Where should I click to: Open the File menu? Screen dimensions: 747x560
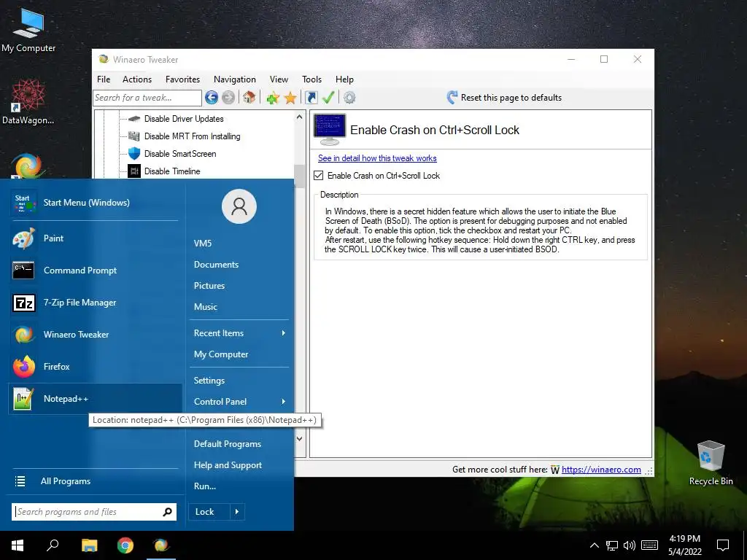tap(104, 79)
